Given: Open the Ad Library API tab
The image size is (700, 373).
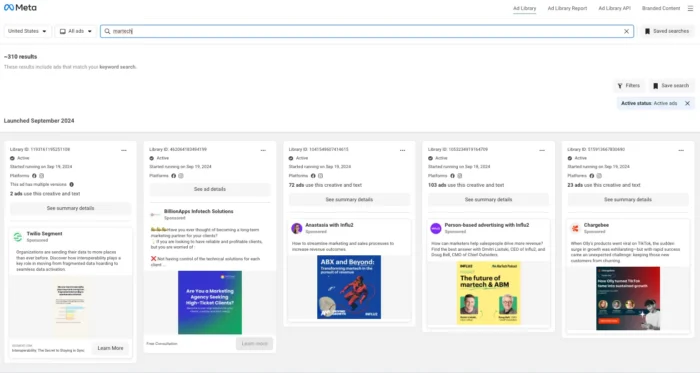Looking at the screenshot, I should point(614,8).
